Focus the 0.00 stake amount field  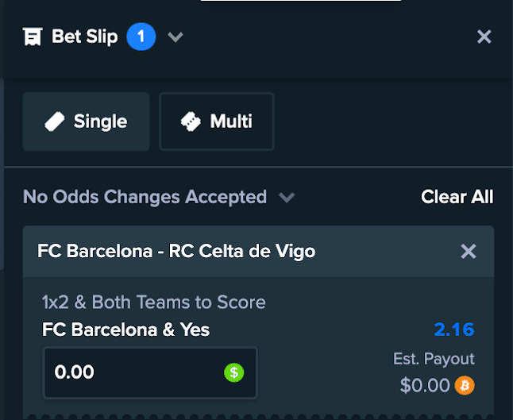[150, 372]
